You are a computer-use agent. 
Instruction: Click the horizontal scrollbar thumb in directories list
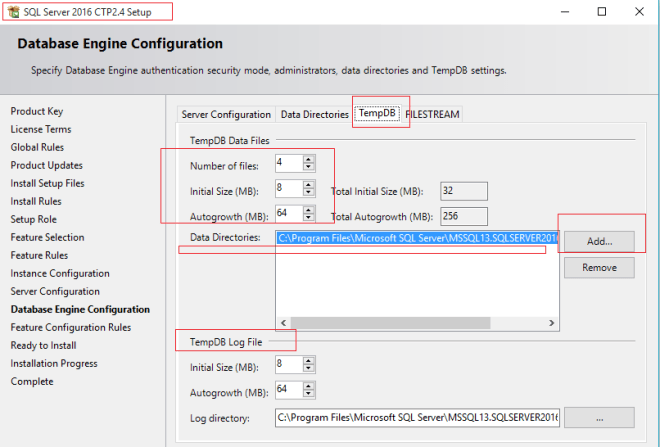[x=390, y=323]
